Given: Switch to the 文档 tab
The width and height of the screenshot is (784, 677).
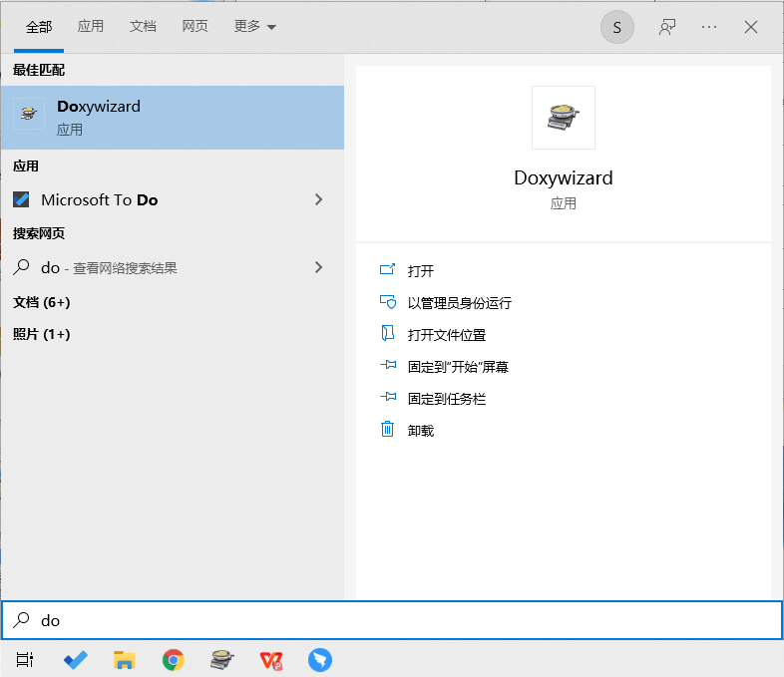Looking at the screenshot, I should pos(143,27).
